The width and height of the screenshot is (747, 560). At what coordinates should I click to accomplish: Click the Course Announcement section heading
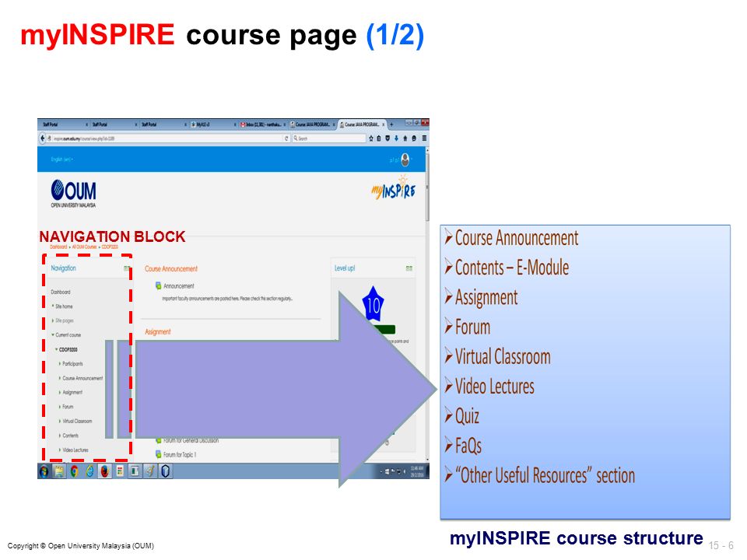(171, 268)
